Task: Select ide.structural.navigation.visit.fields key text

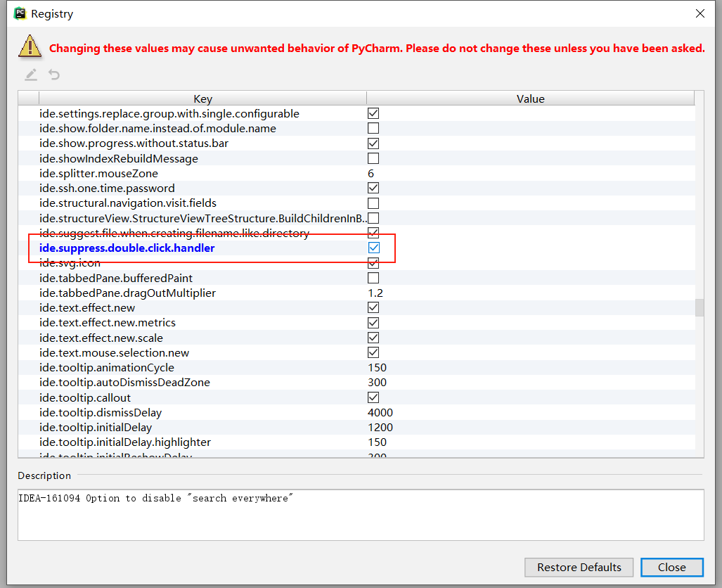Action: click(128, 203)
